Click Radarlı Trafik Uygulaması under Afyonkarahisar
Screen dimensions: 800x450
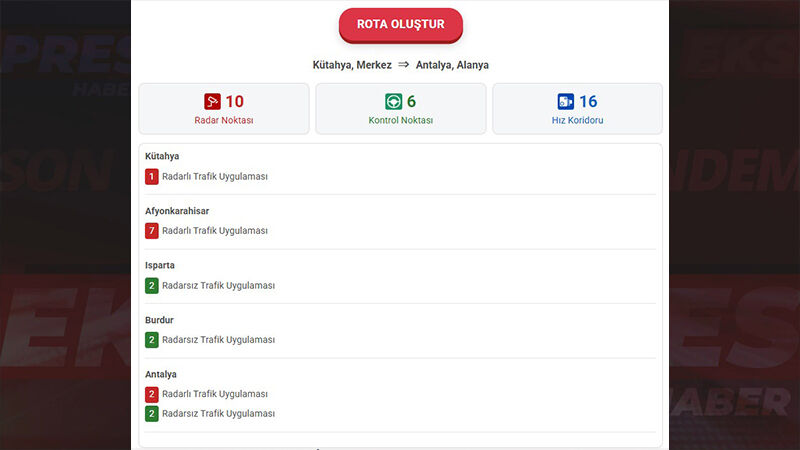click(x=215, y=231)
